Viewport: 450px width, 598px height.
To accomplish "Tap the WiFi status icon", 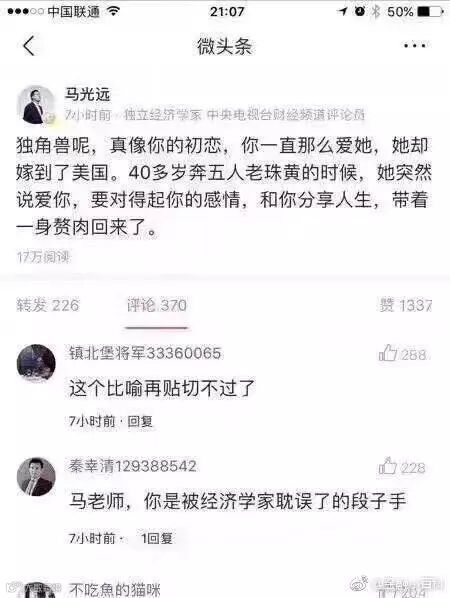I will (113, 11).
